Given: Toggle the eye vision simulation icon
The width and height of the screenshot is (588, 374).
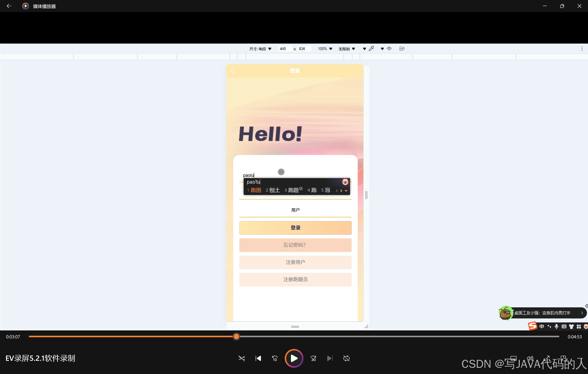Looking at the screenshot, I should pos(389,49).
